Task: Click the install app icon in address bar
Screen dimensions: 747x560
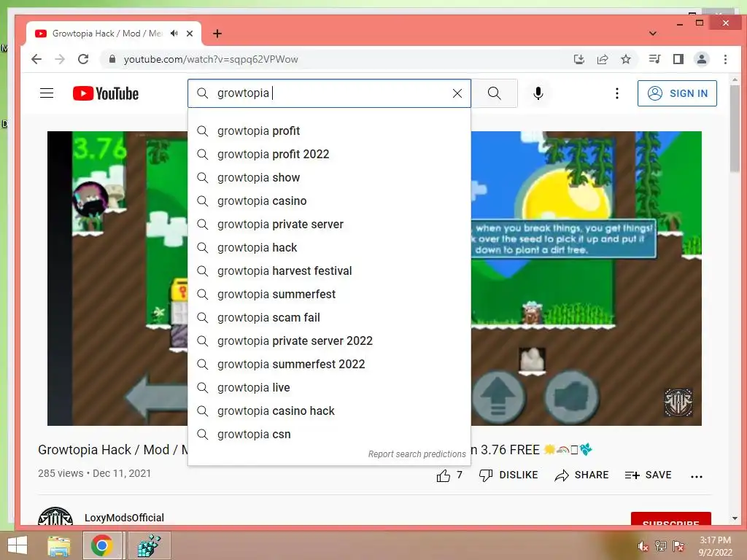Action: pyautogui.click(x=578, y=59)
